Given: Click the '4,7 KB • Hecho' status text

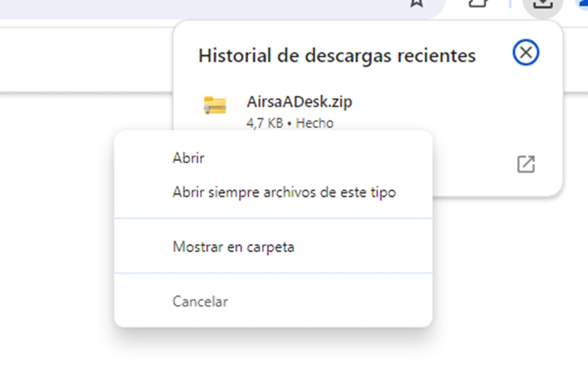Looking at the screenshot, I should pos(290,123).
